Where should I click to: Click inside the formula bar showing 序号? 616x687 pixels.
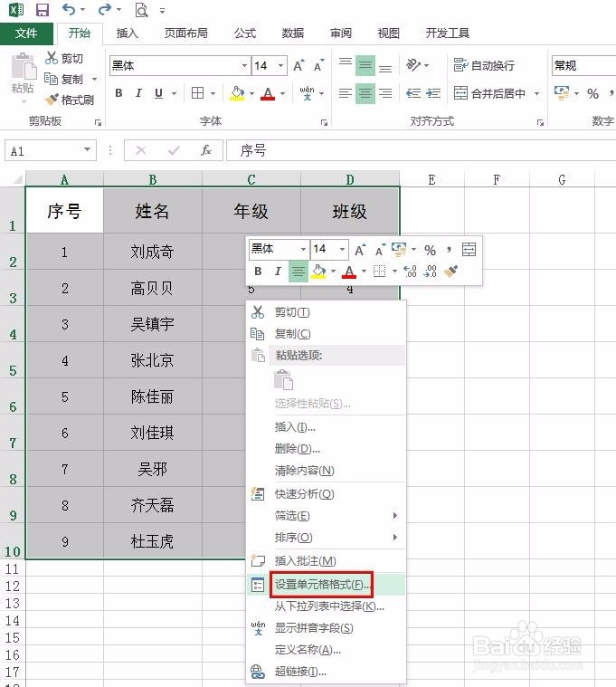coord(421,150)
